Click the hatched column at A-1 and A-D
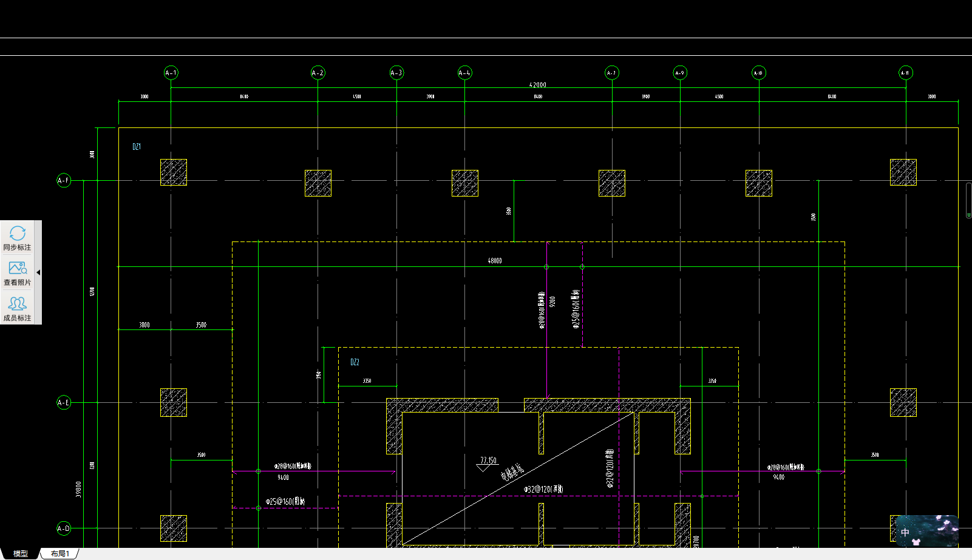This screenshot has height=560, width=972. pos(174,528)
